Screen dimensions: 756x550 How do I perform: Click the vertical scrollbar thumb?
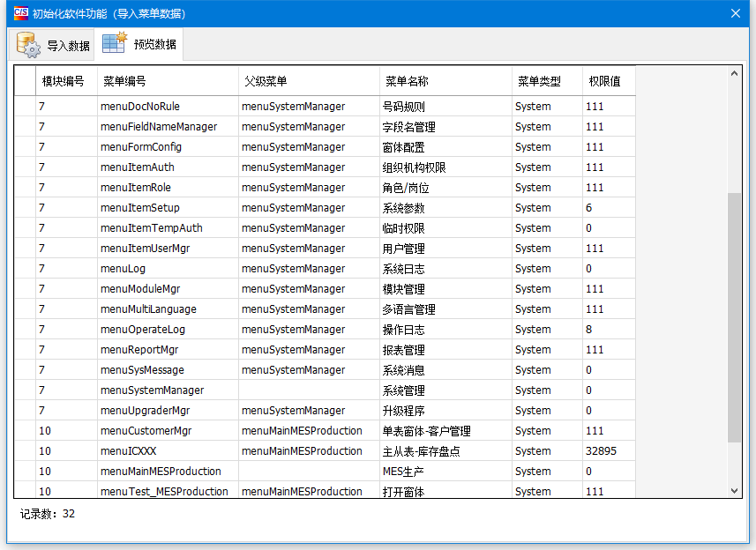[734, 317]
